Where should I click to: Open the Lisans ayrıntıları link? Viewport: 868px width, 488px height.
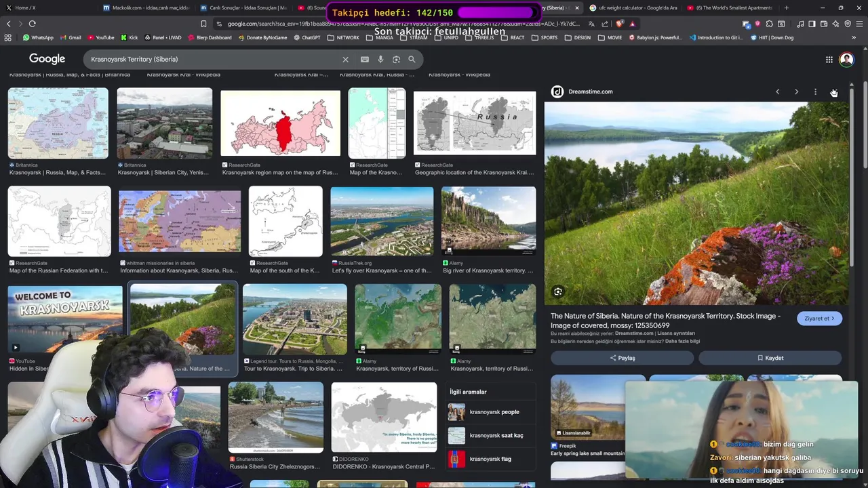pos(676,333)
